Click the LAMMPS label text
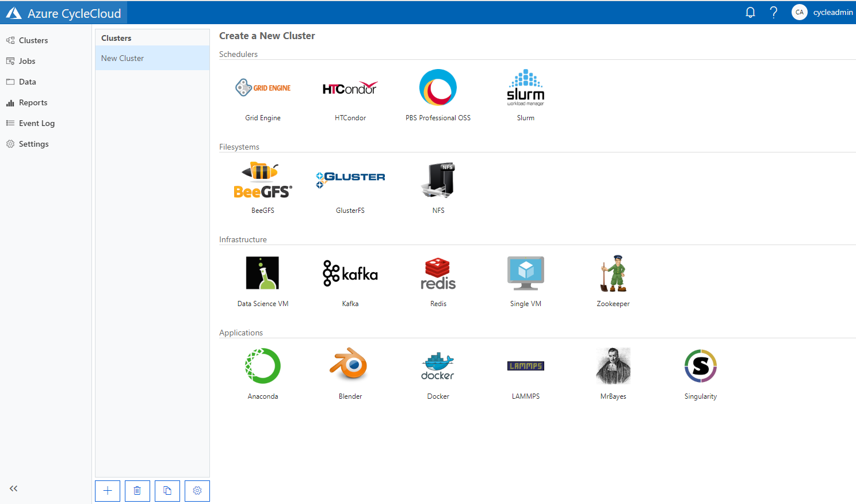Image resolution: width=856 pixels, height=504 pixels. 526,396
